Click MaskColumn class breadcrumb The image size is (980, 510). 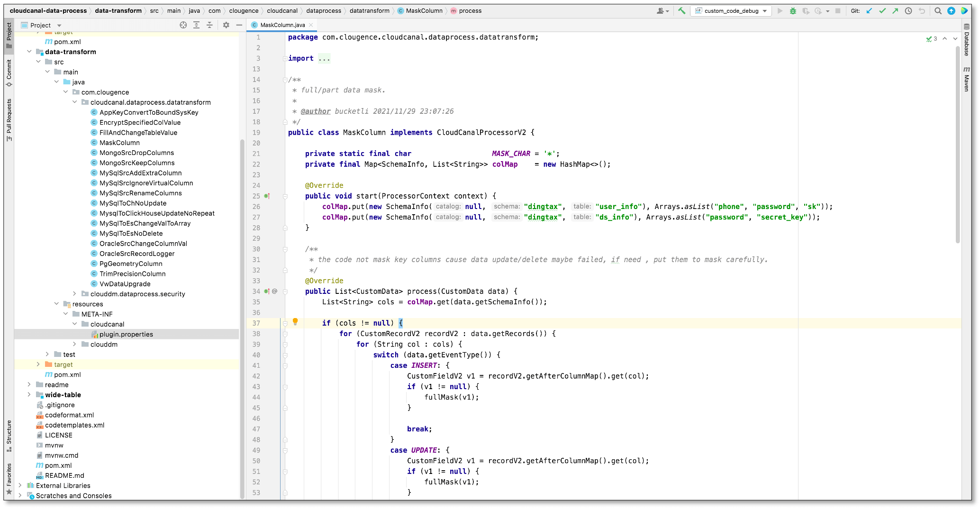click(x=420, y=11)
